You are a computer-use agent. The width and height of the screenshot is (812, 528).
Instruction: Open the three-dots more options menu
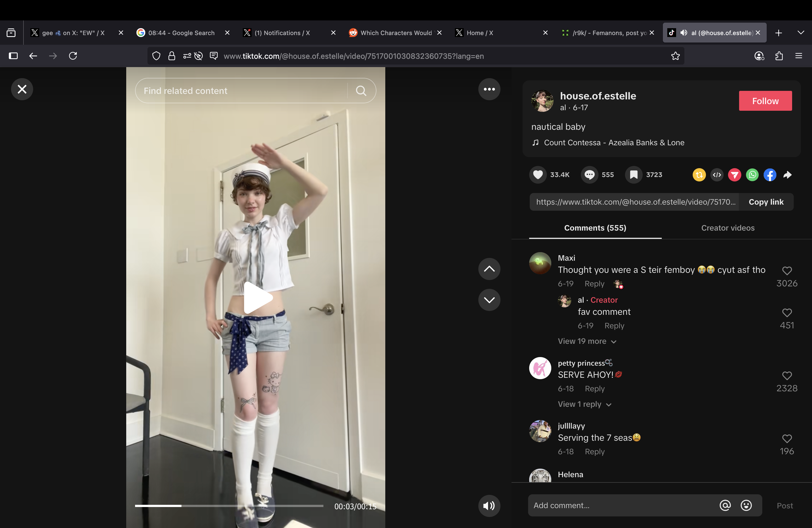point(489,89)
